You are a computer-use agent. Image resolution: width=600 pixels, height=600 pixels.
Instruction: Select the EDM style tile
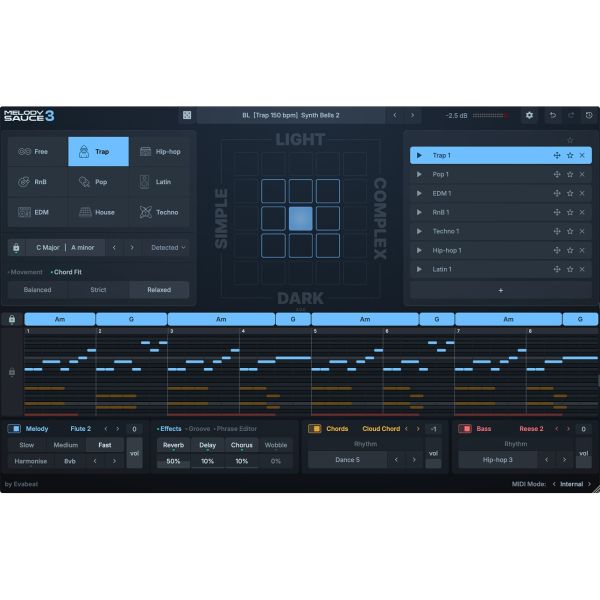tap(38, 212)
